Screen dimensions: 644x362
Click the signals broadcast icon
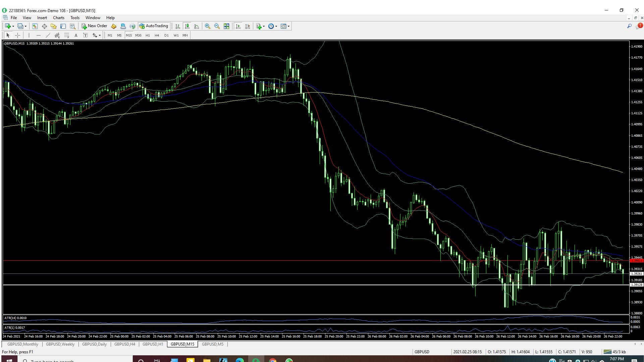pos(132,26)
